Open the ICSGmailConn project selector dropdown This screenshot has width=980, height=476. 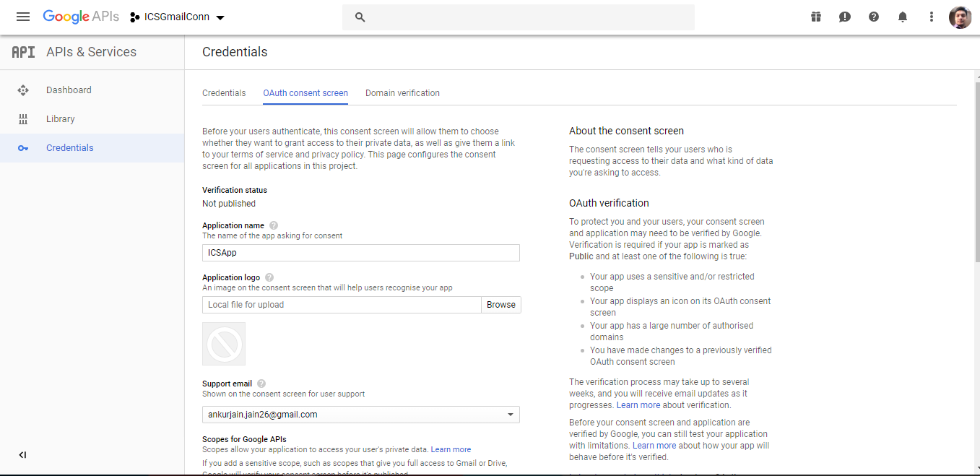coord(178,17)
